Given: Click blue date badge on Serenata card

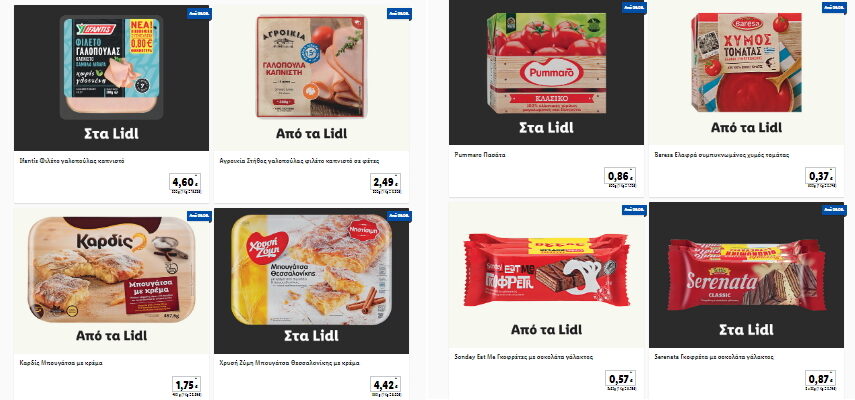Looking at the screenshot, I should click(x=834, y=210).
